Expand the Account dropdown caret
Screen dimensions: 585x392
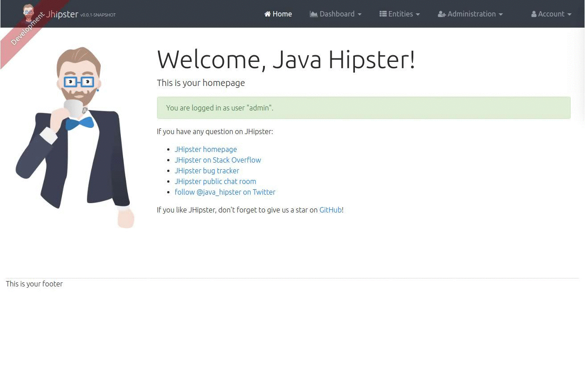pos(569,14)
